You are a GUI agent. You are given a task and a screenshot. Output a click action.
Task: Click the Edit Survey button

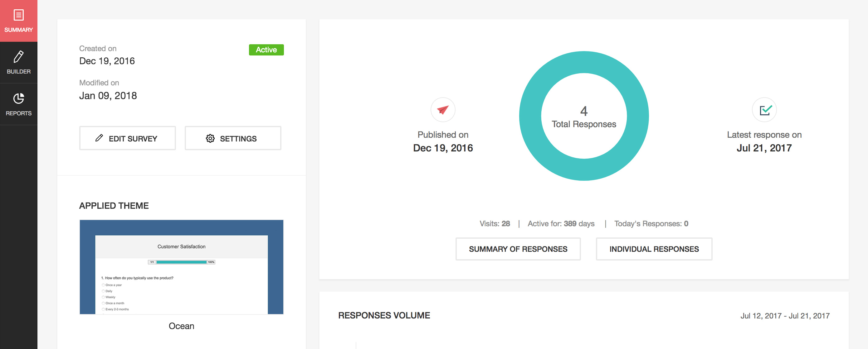pos(127,138)
